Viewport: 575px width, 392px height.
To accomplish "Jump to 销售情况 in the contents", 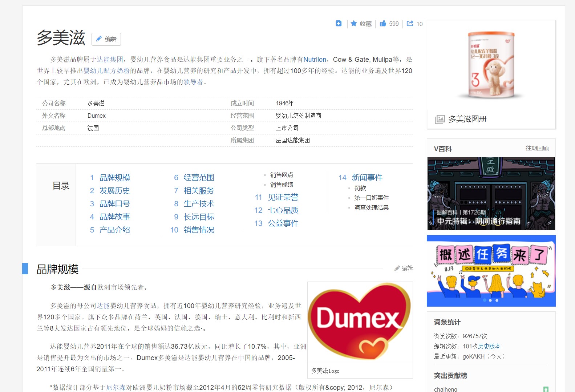I will click(x=199, y=230).
